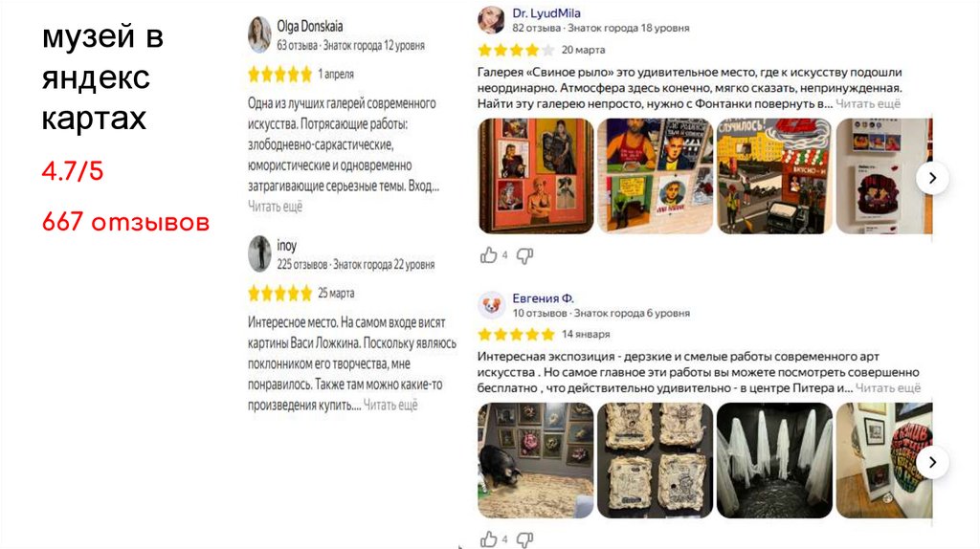Open Dr. LyudMila's profile avatar

pos(491,20)
